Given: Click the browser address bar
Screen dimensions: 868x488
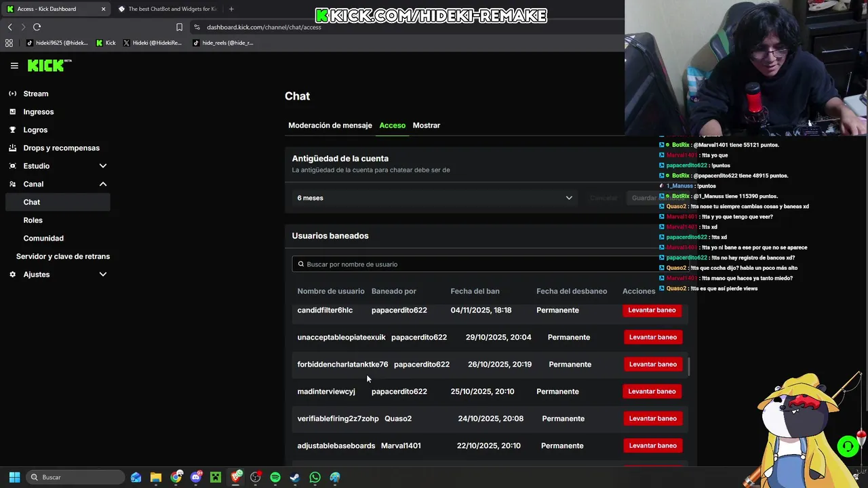Looking at the screenshot, I should coord(407,27).
